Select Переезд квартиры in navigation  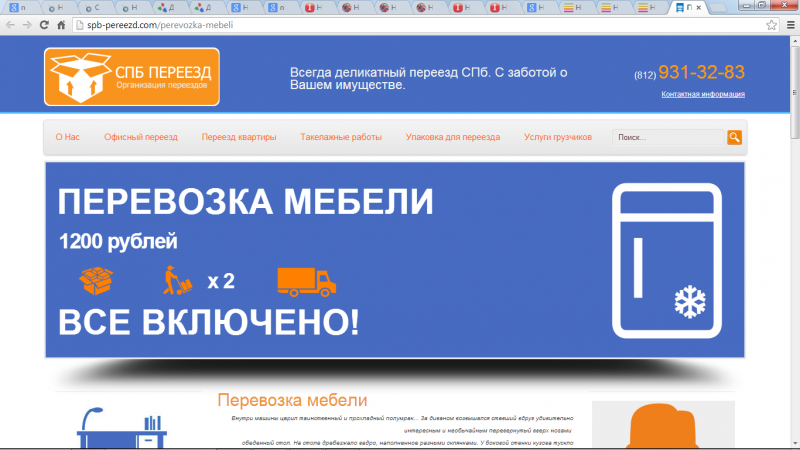click(238, 137)
